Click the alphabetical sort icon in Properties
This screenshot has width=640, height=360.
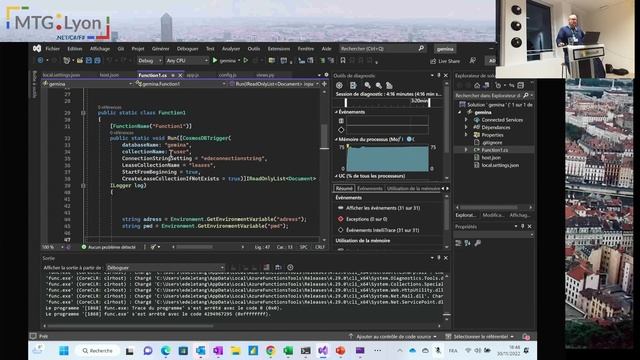(x=468, y=243)
